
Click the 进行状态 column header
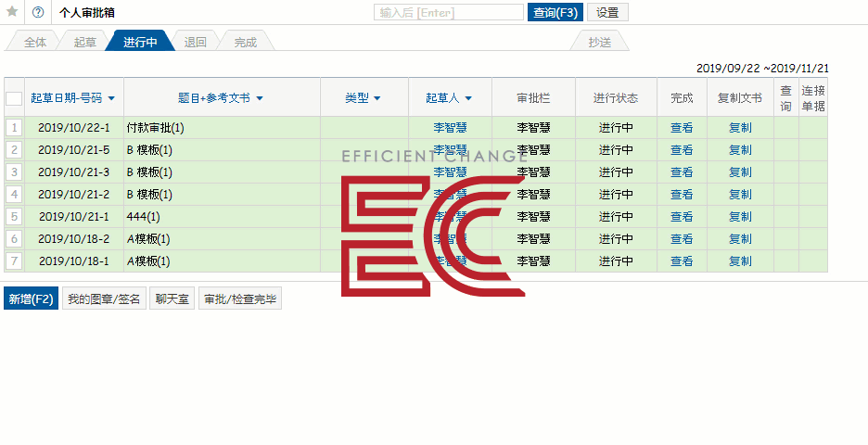[x=616, y=98]
